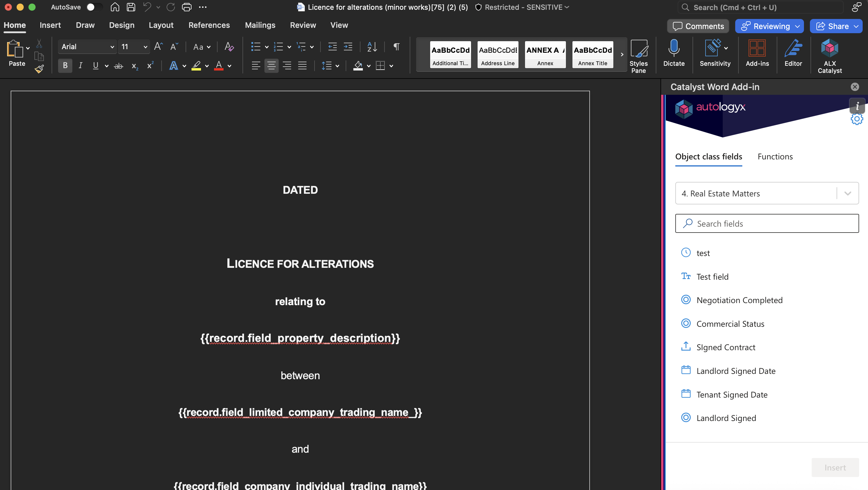Click the Format Painter brush icon
The width and height of the screenshot is (868, 490).
[39, 69]
